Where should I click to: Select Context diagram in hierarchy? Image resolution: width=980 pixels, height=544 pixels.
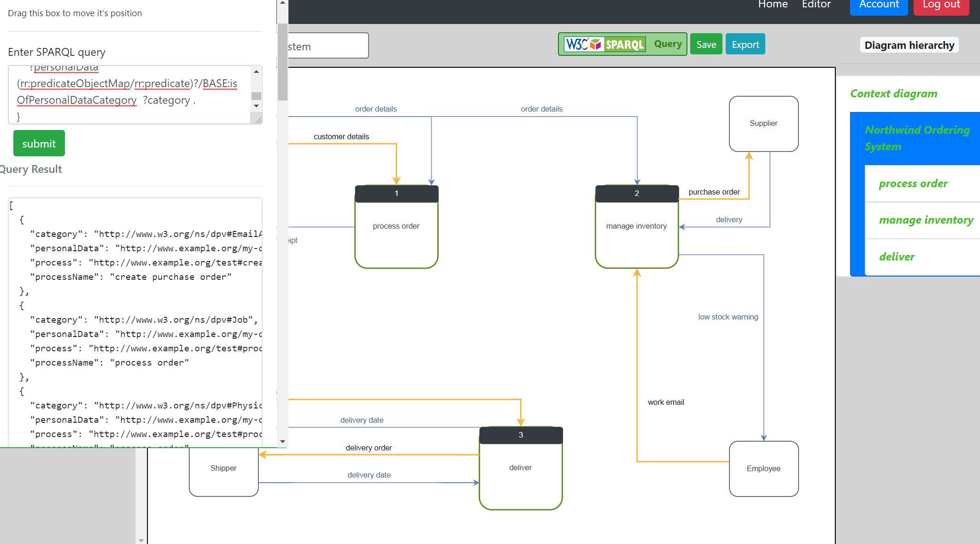893,94
